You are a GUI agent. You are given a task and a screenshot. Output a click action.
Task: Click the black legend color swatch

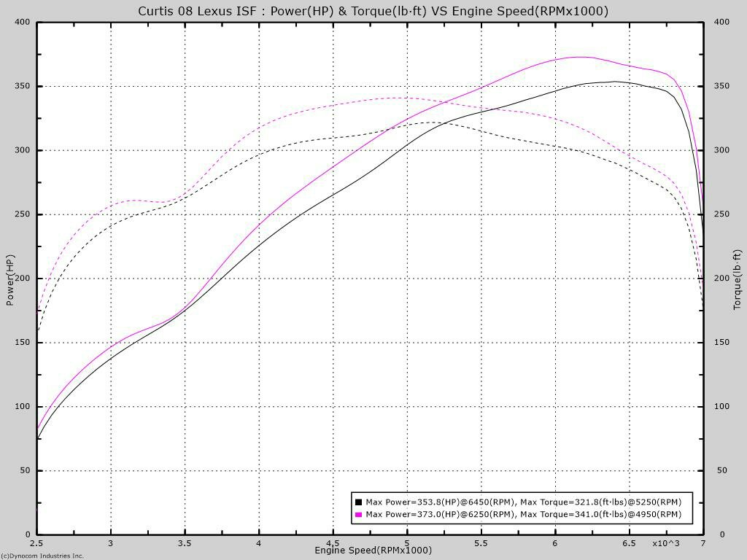358,502
